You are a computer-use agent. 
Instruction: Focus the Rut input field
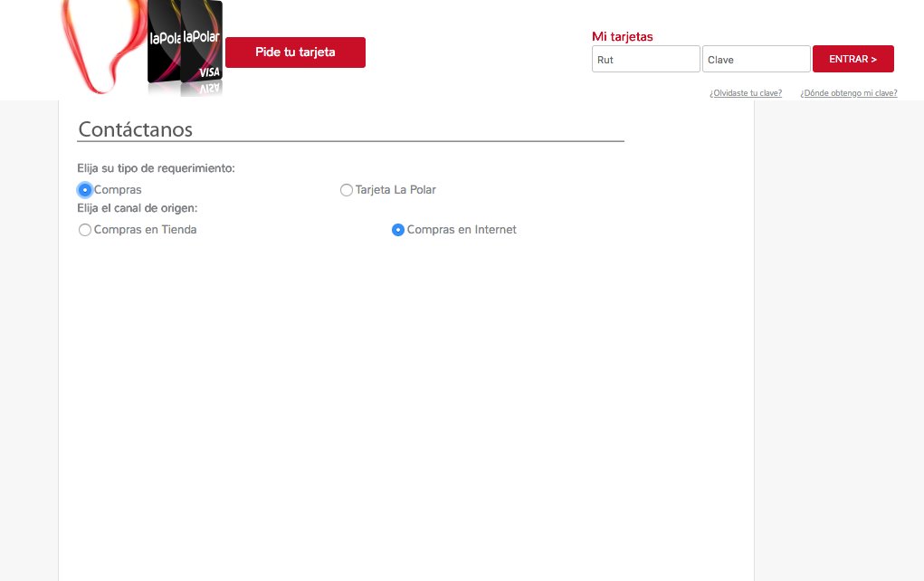coord(646,59)
